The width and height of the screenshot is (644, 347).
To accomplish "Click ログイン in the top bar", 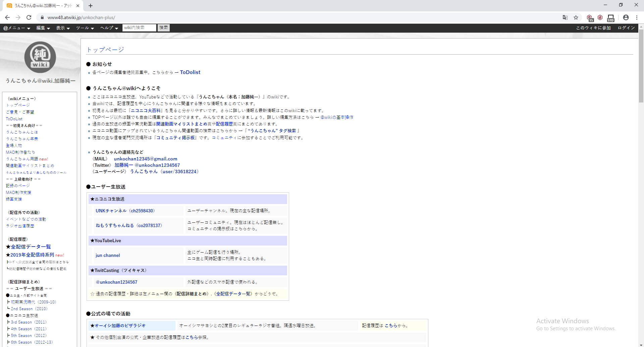I will 626,28.
